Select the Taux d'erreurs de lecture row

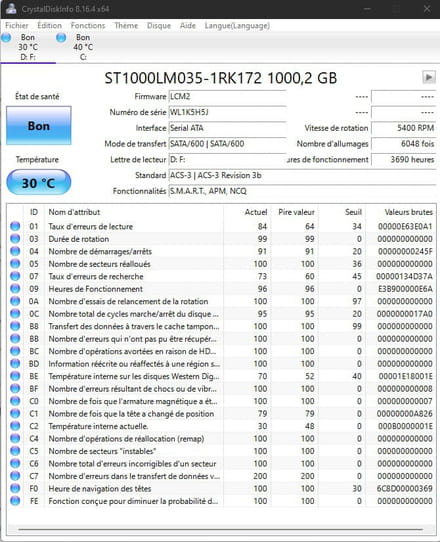click(x=221, y=226)
